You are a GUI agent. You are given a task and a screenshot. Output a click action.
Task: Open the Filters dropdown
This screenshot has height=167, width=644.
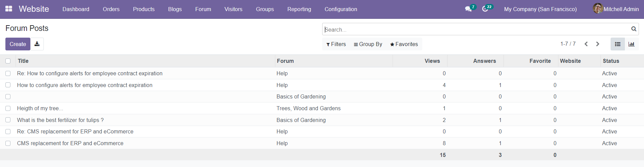(336, 44)
